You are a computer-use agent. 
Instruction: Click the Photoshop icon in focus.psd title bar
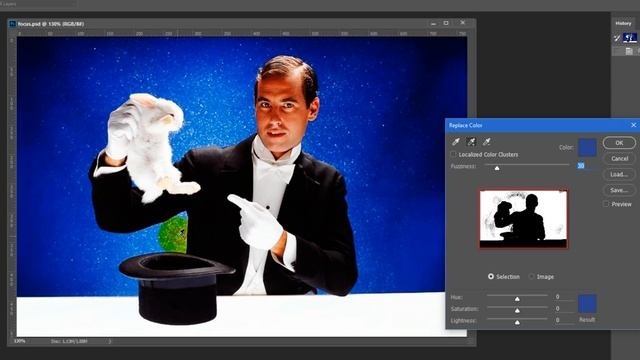(x=12, y=24)
